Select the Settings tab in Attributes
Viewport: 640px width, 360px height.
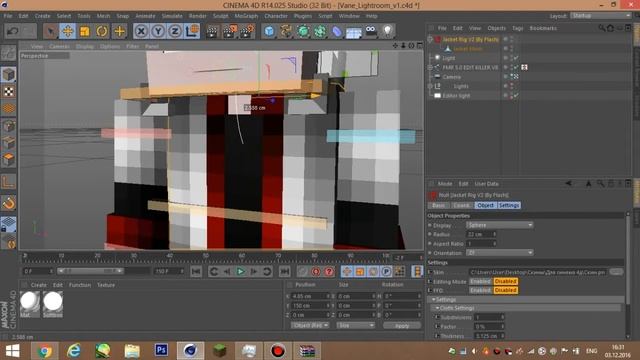509,205
